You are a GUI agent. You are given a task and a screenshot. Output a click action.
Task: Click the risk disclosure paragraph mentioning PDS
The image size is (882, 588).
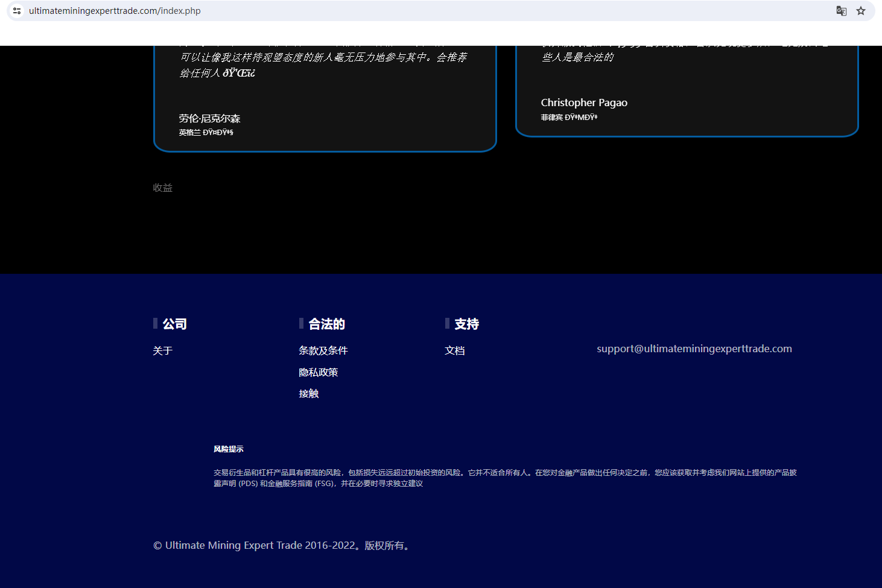coord(505,478)
